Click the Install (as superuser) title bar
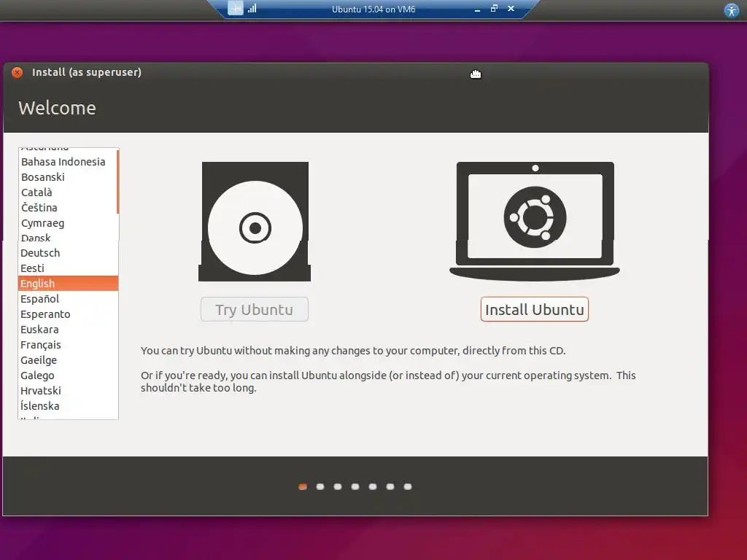 356,72
